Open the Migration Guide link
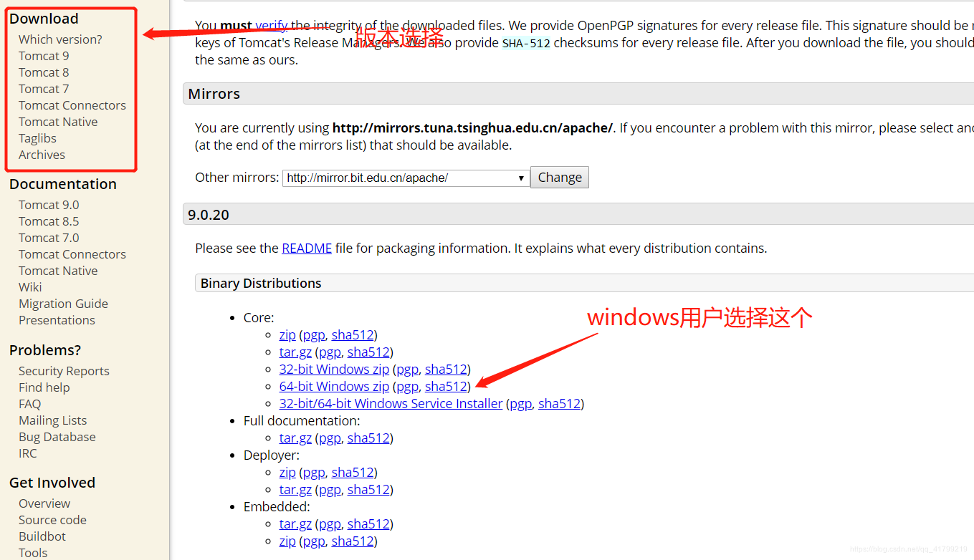Image resolution: width=974 pixels, height=560 pixels. click(63, 304)
